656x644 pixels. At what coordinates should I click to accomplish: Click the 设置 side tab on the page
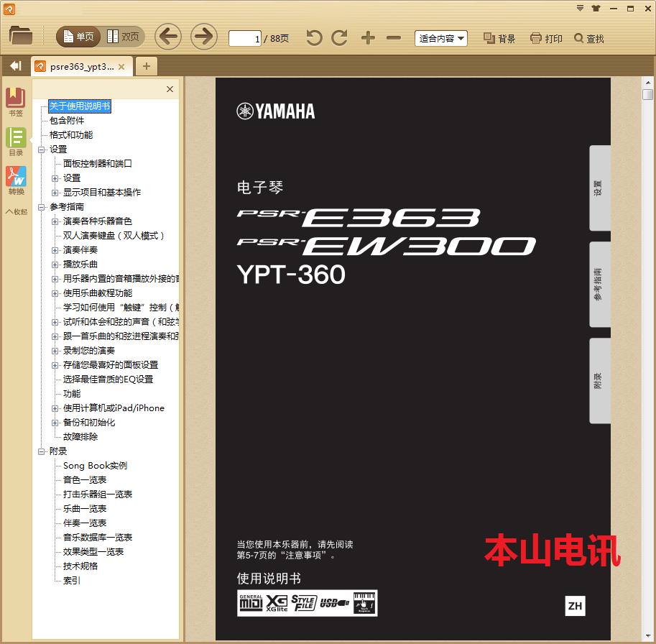pyautogui.click(x=599, y=188)
